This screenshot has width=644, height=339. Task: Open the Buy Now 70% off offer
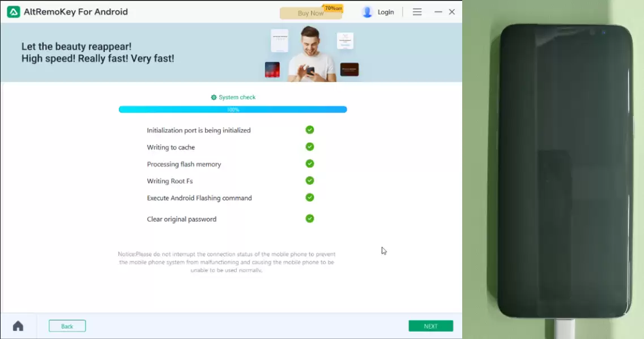(x=311, y=12)
